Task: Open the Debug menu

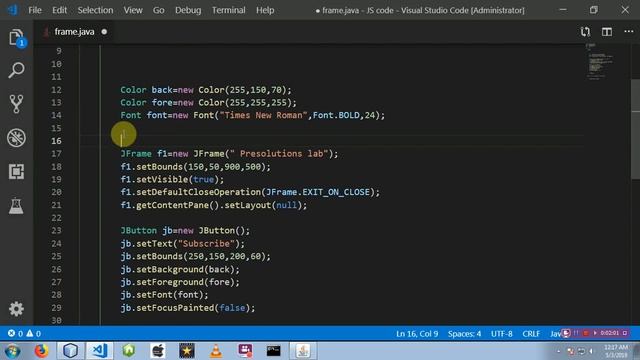Action: [188, 10]
